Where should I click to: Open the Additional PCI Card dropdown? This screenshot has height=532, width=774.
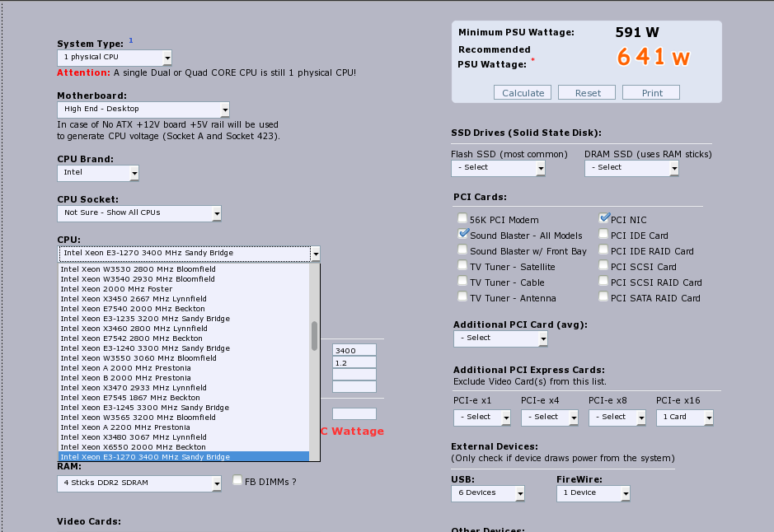[500, 338]
